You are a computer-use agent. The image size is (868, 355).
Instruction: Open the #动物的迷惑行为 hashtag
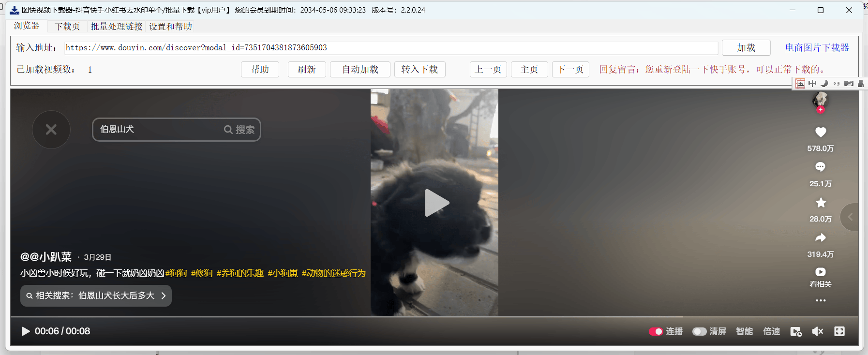[x=334, y=273]
